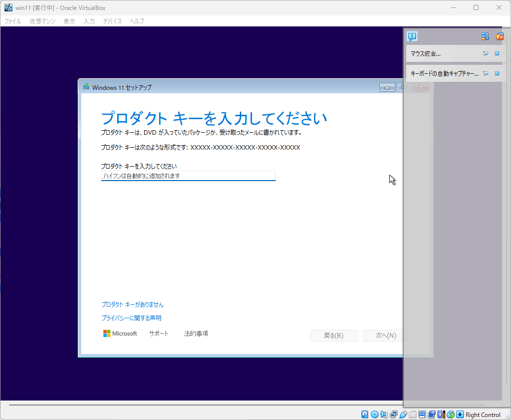Click the Microsoft logo in setup footer

(x=120, y=334)
